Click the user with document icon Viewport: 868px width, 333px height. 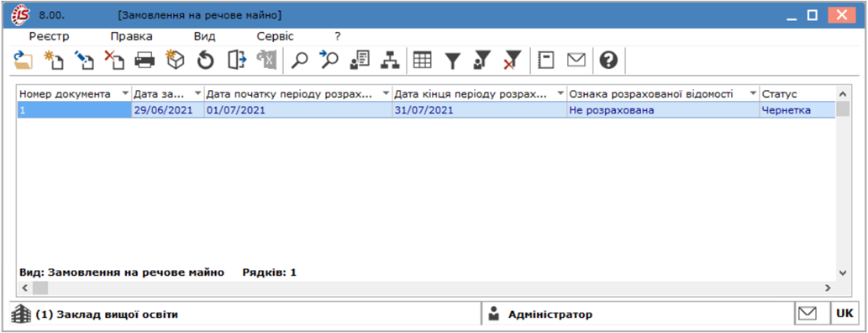tap(360, 60)
